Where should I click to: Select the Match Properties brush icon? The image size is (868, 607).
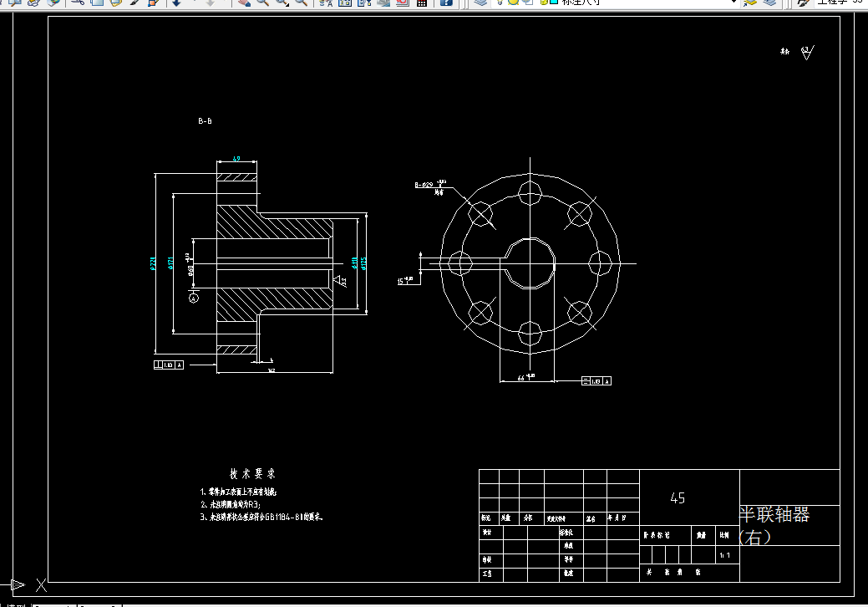135,3
